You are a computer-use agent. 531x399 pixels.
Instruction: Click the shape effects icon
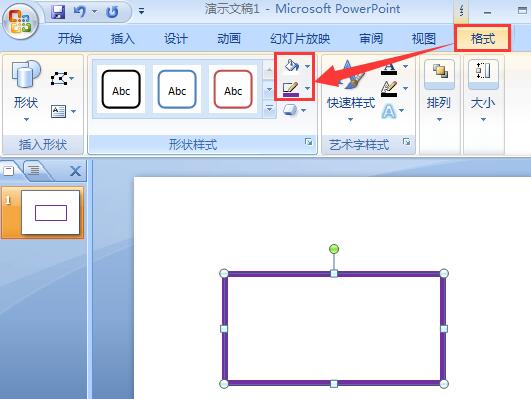pyautogui.click(x=290, y=110)
